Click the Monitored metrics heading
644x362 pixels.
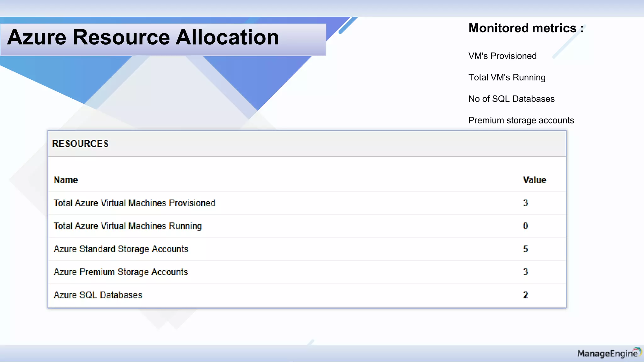pyautogui.click(x=526, y=28)
